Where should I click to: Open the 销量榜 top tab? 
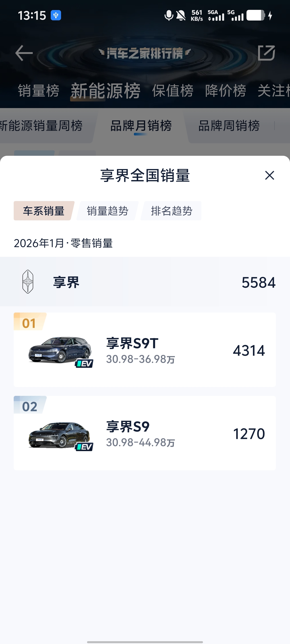click(x=38, y=91)
